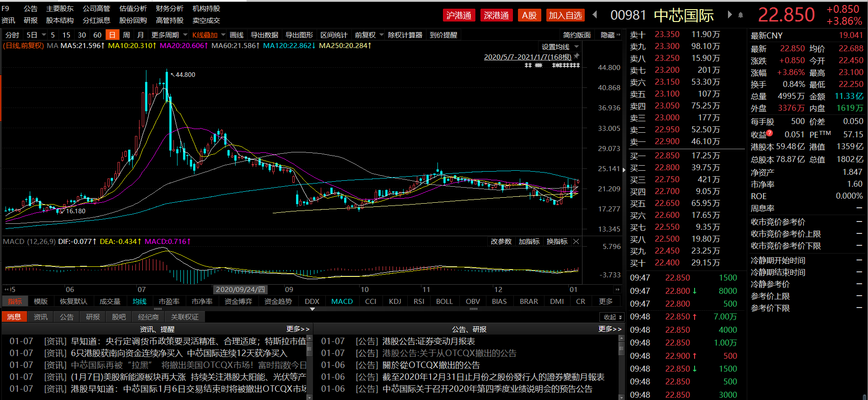Select the 日 (daily) period
Screen dimensions: 868x400
point(112,35)
